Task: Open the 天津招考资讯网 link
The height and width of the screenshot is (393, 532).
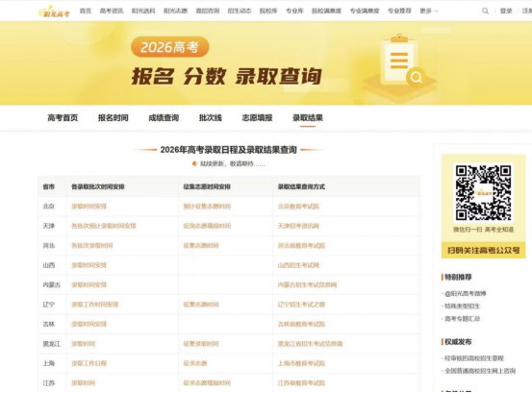Action: point(298,226)
